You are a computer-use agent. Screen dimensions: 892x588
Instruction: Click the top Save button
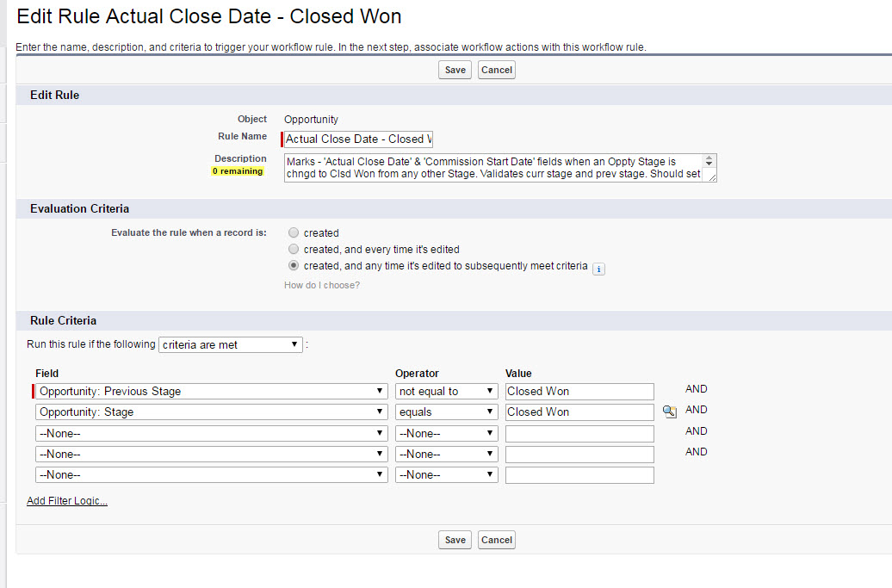point(455,70)
